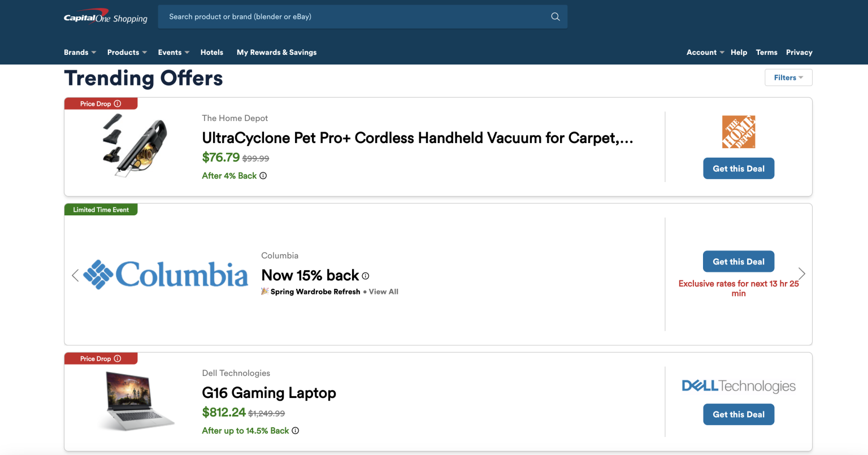Image resolution: width=868 pixels, height=455 pixels.
Task: Click The Home Depot logo
Action: 738,132
